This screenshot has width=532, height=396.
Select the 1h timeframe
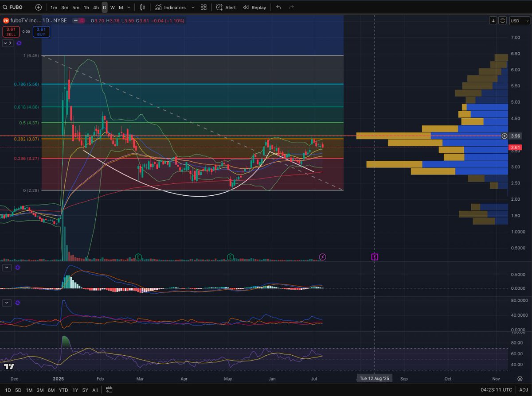point(86,8)
